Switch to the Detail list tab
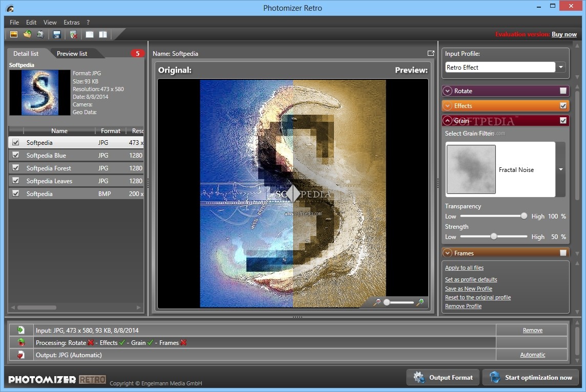586x392 pixels. [x=26, y=53]
